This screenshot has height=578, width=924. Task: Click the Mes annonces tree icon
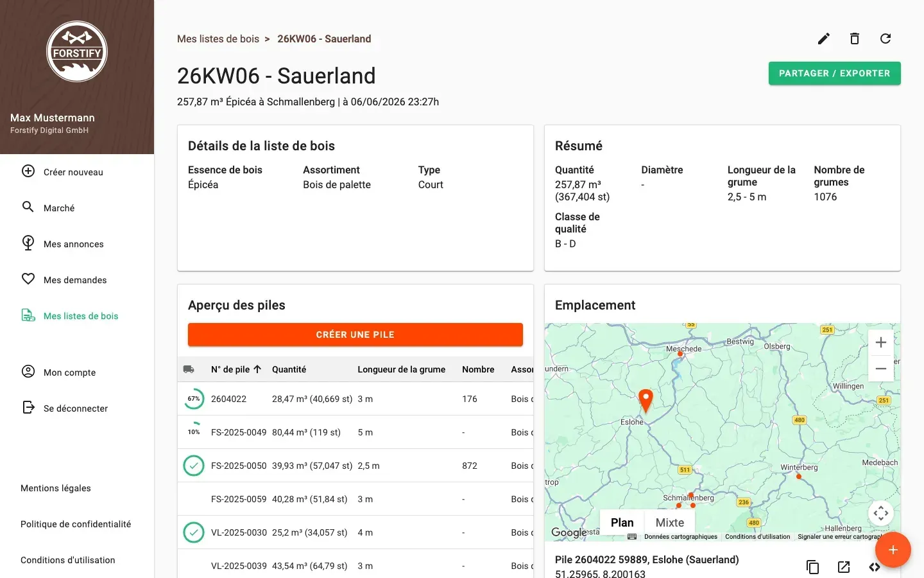point(28,243)
